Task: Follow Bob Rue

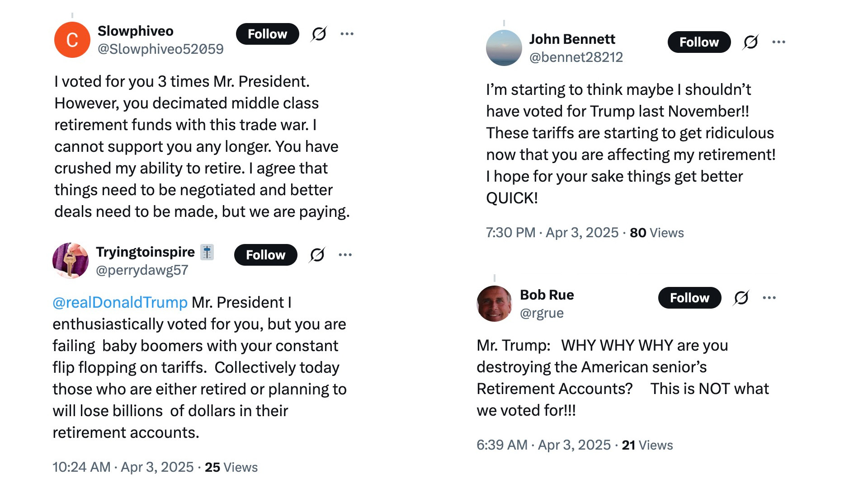Action: (690, 298)
